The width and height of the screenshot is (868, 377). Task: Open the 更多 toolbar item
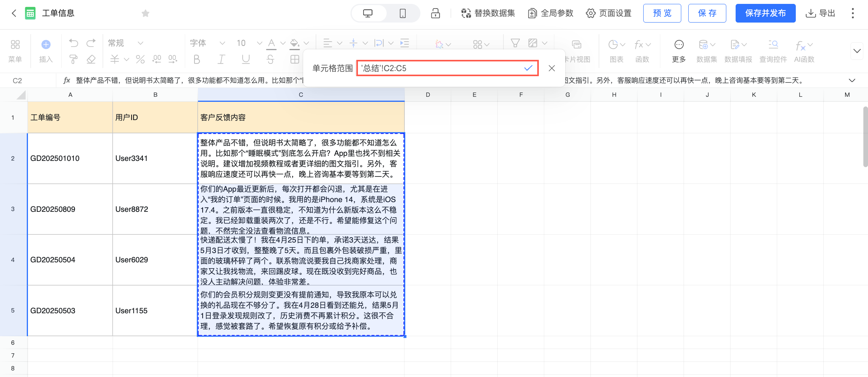[679, 51]
